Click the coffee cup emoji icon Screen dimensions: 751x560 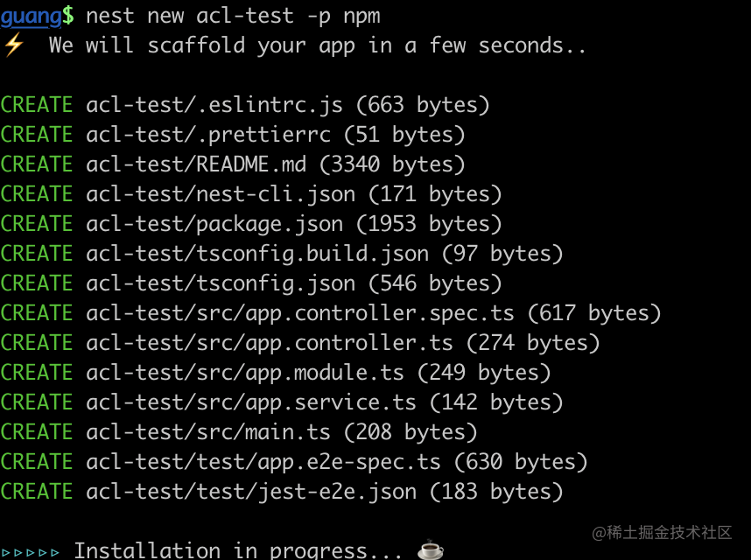coord(430,549)
